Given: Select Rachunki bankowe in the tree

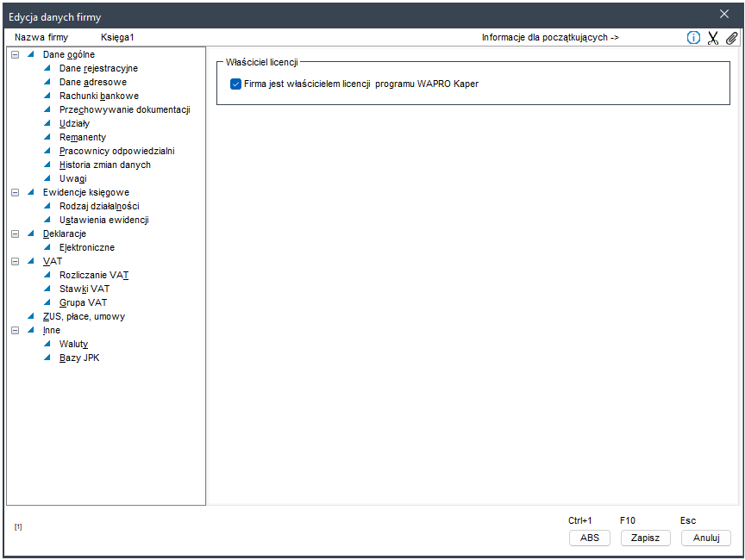Looking at the screenshot, I should pos(98,96).
